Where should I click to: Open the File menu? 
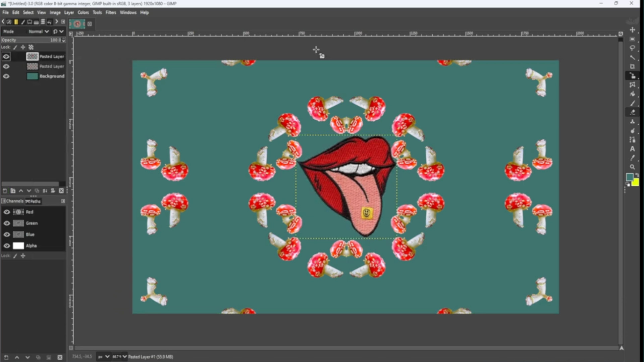(x=5, y=12)
